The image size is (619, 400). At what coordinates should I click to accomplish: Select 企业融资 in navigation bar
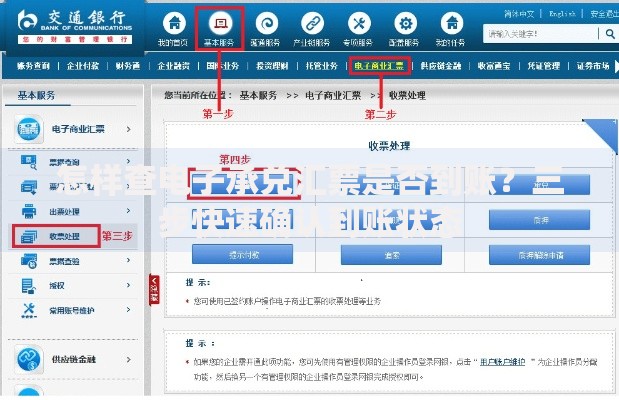(x=174, y=66)
